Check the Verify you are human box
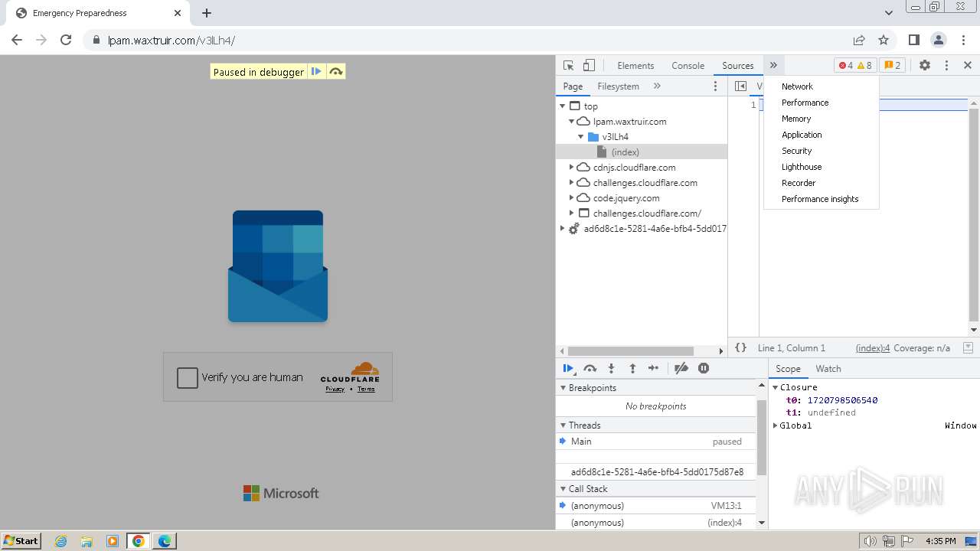Image resolution: width=980 pixels, height=551 pixels. coord(188,377)
